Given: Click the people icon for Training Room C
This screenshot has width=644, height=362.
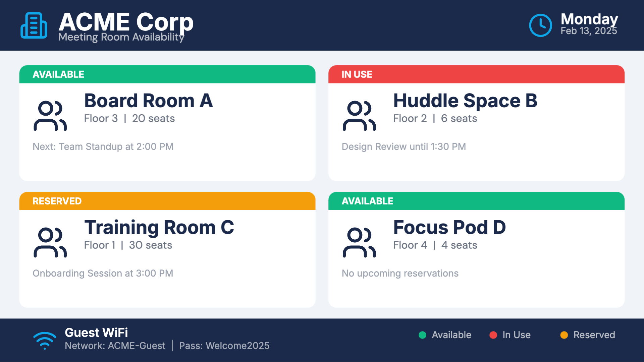Looking at the screenshot, I should click(50, 242).
